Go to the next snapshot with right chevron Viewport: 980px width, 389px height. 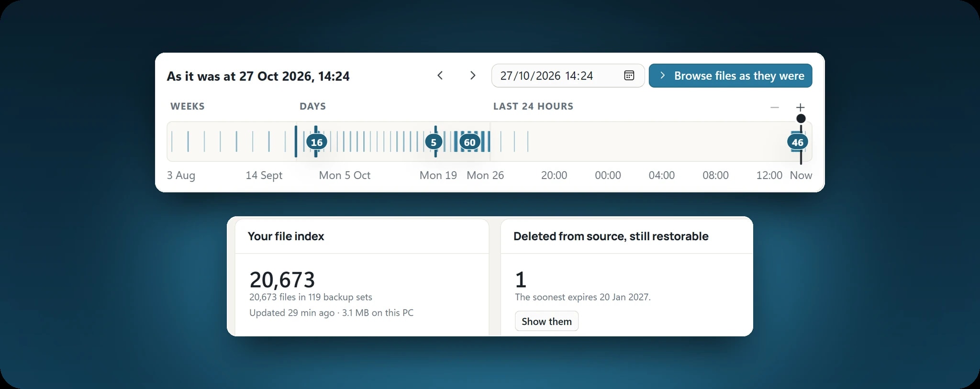[472, 76]
